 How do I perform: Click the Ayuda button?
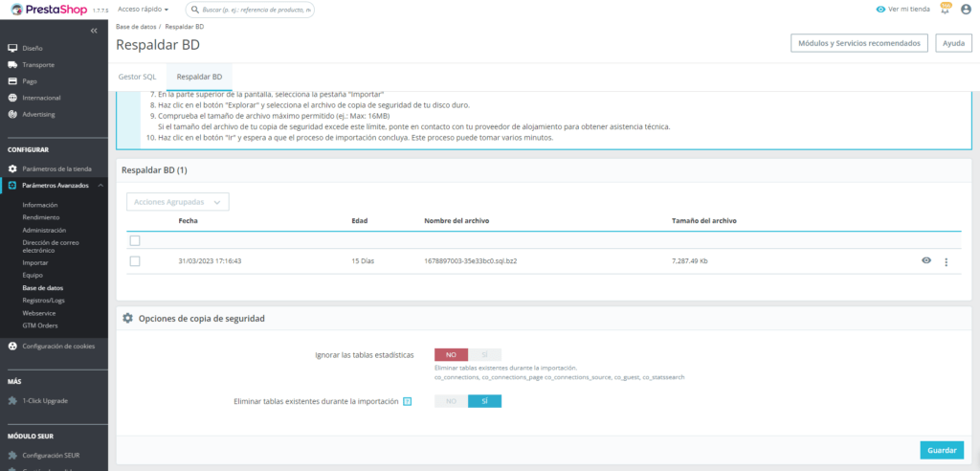[953, 44]
